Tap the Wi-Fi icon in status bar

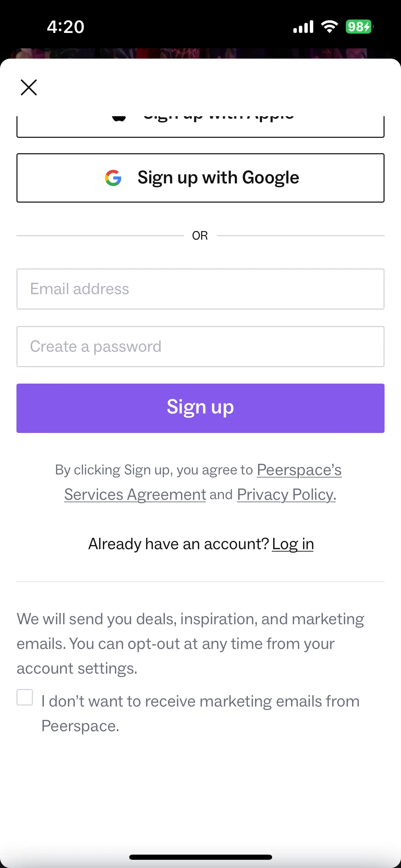(x=329, y=27)
